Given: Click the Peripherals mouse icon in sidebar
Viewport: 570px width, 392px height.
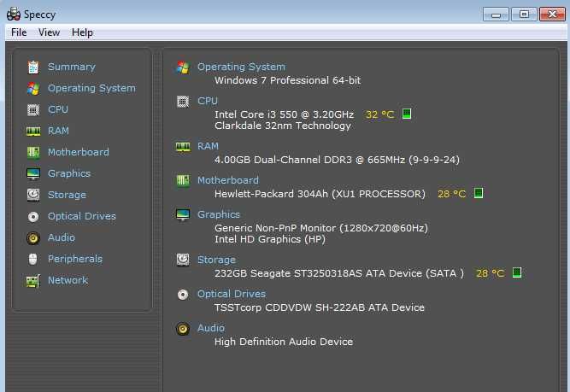Looking at the screenshot, I should click(32, 259).
